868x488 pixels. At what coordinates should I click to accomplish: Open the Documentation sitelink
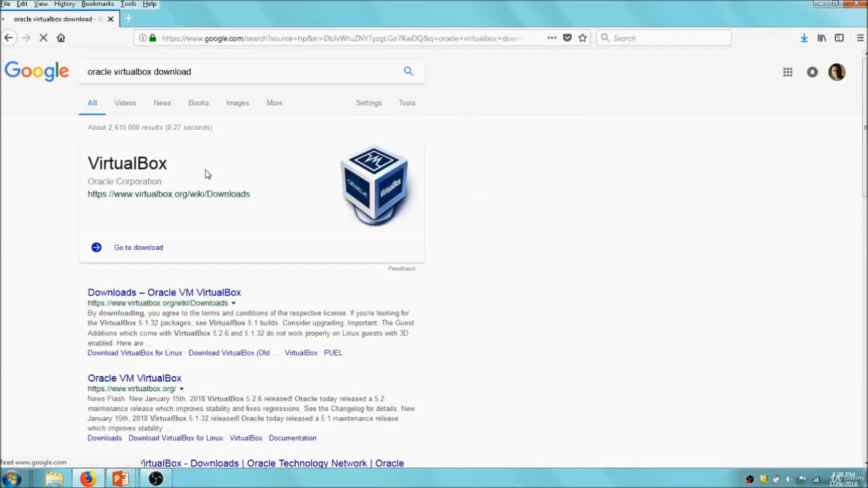tap(292, 439)
